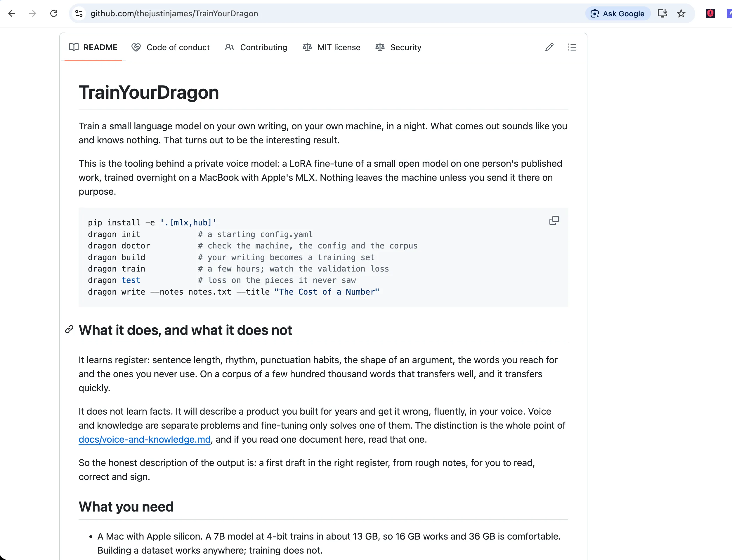Screen dimensions: 732x560
Task: Go back with the browser back arrow
Action: [x=12, y=13]
